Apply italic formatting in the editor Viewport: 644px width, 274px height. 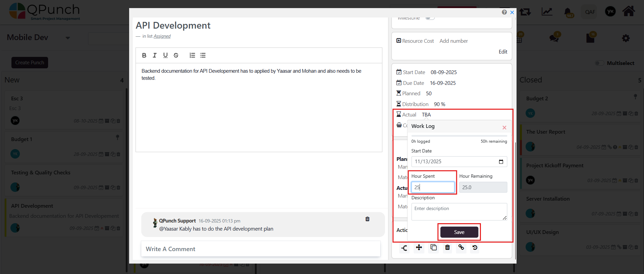tap(155, 55)
